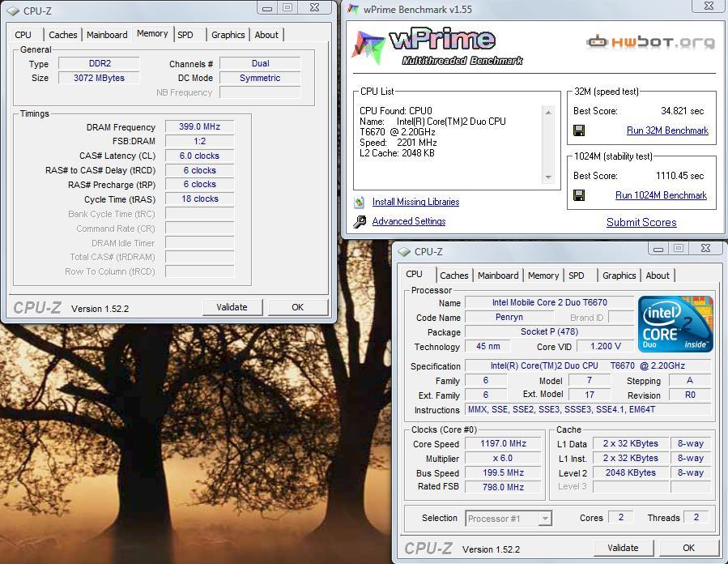Image resolution: width=728 pixels, height=564 pixels.
Task: Open Graphics tab in lower CPU-Z window
Action: (x=619, y=276)
